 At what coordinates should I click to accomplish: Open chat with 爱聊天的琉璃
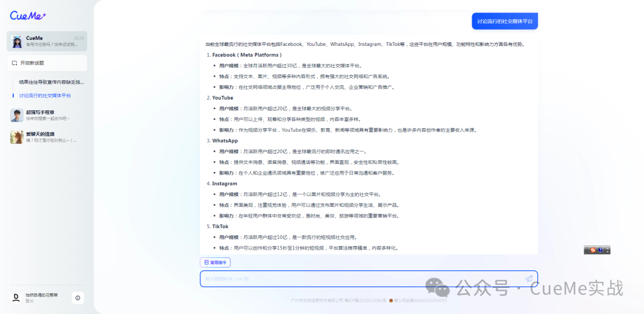pyautogui.click(x=47, y=137)
